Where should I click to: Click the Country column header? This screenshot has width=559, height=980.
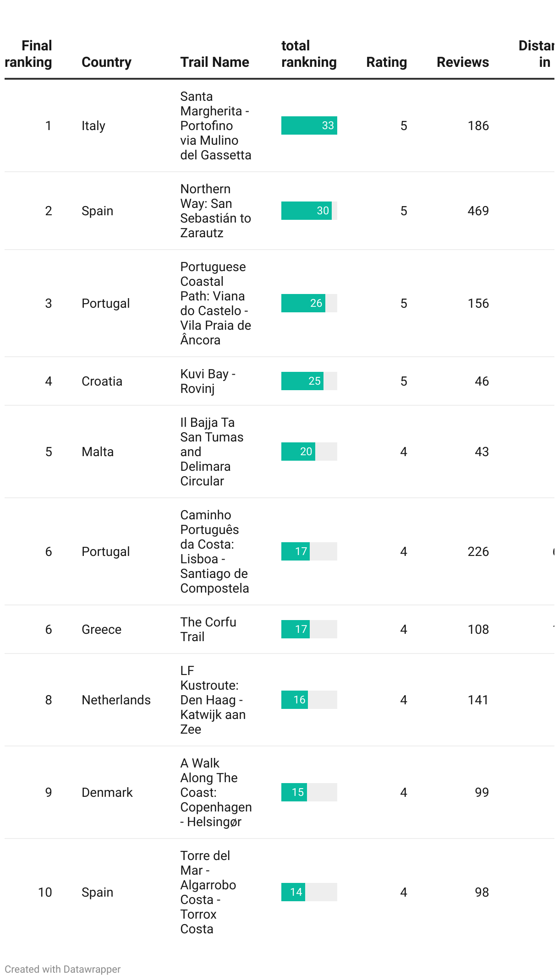106,62
